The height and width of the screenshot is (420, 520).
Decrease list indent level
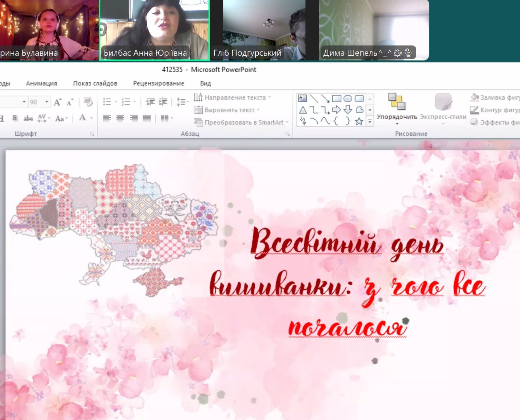tap(150, 102)
